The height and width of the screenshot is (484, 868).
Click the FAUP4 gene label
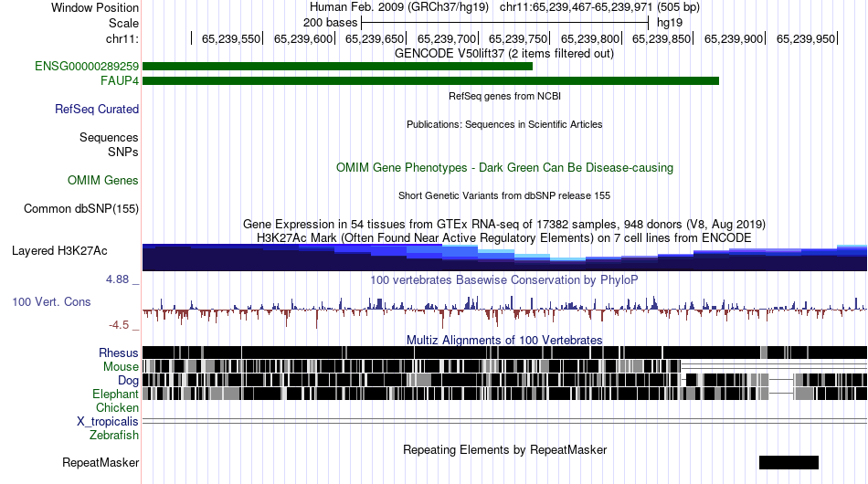(x=120, y=80)
